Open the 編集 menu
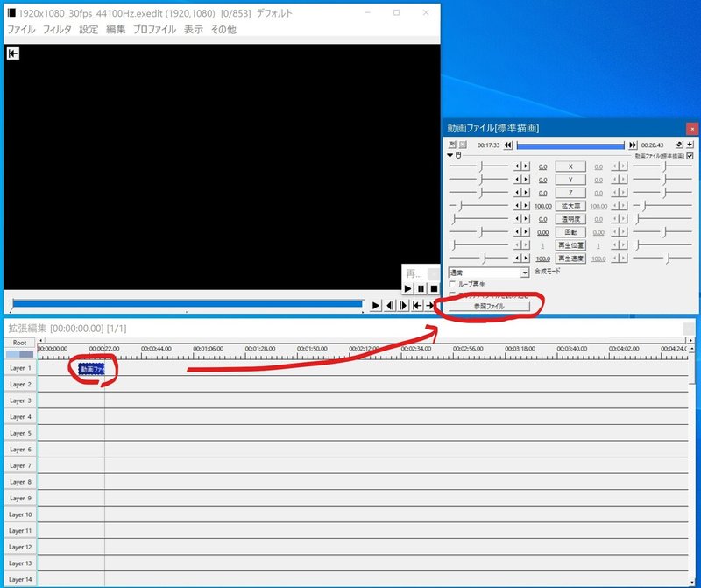This screenshot has height=588, width=701. tap(116, 30)
